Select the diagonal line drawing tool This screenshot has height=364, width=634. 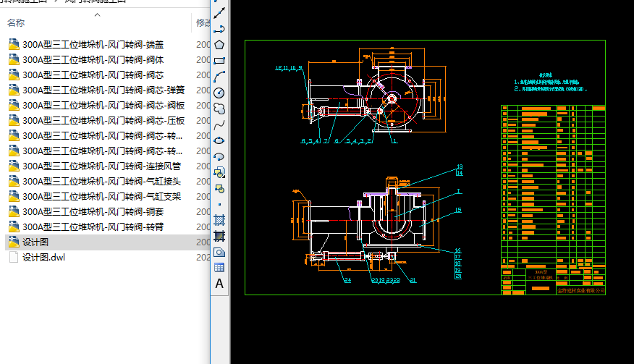219,13
